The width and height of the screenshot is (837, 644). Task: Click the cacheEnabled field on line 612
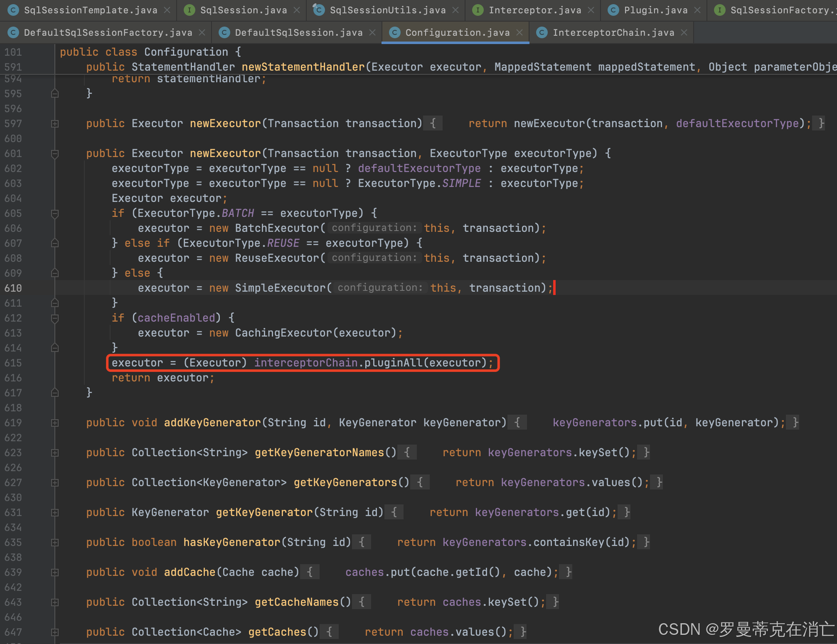click(x=176, y=318)
